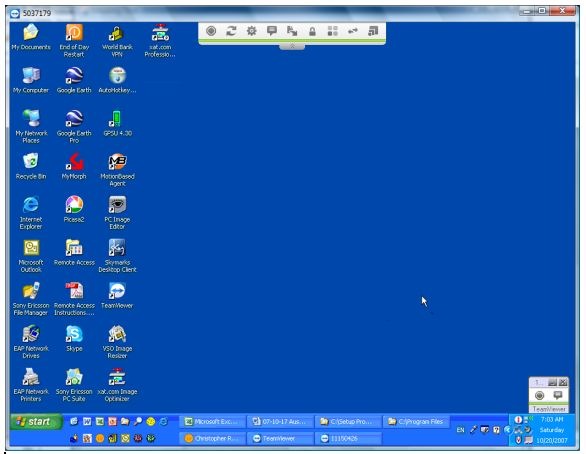
Task: Open the chat bubble icon in TeamViewer toolbar
Action: point(272,31)
